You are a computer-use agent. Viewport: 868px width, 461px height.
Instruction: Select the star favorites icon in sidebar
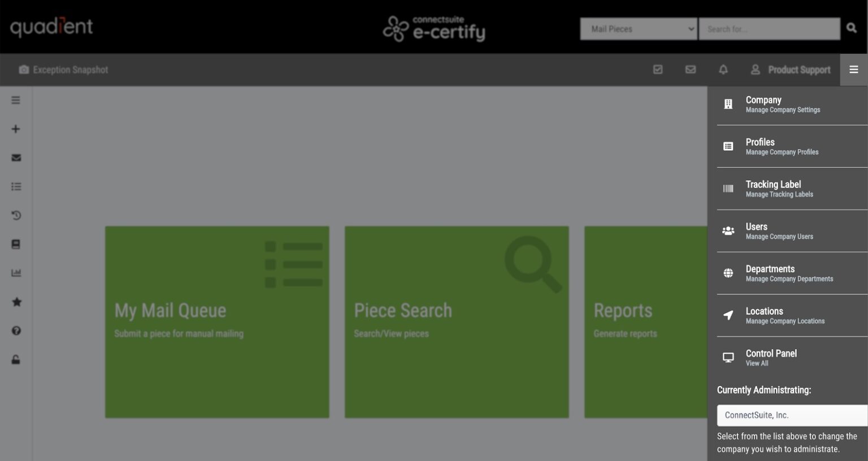coord(16,302)
